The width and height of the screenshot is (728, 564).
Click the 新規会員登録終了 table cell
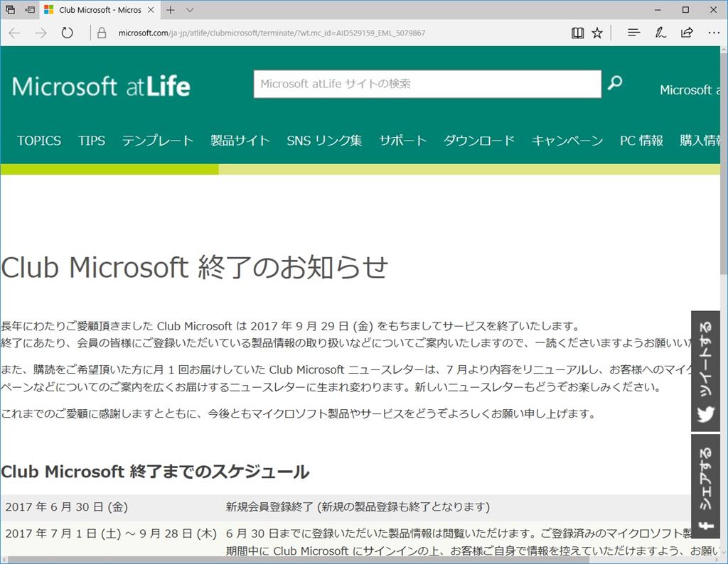[x=358, y=507]
